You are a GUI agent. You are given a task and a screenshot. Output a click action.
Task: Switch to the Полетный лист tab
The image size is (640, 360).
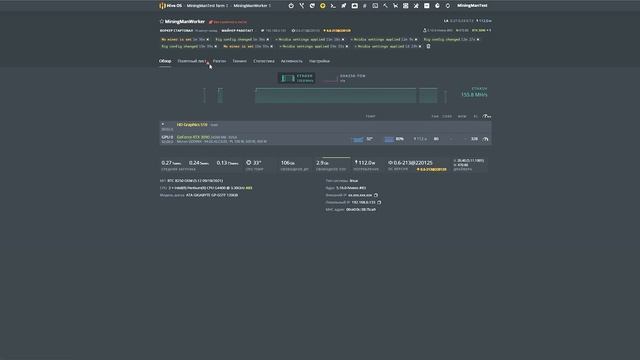point(192,61)
